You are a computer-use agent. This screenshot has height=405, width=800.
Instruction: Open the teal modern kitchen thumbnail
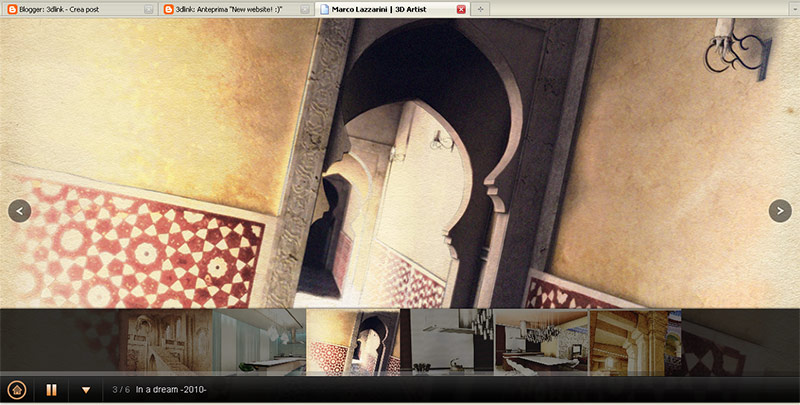click(x=259, y=342)
